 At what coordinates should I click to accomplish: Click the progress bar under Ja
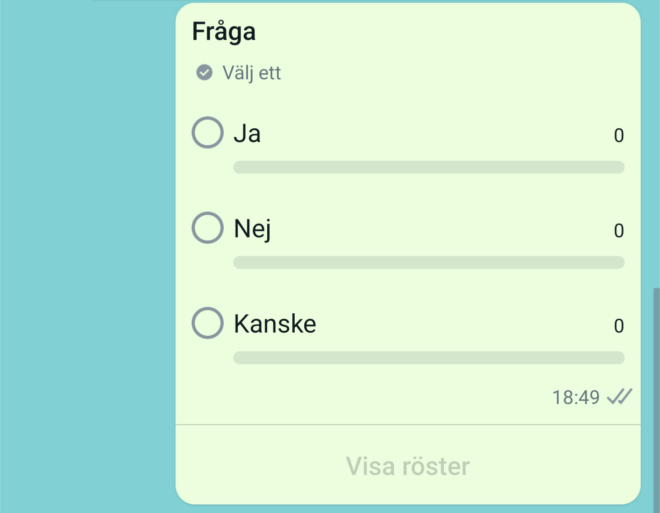coord(429,167)
